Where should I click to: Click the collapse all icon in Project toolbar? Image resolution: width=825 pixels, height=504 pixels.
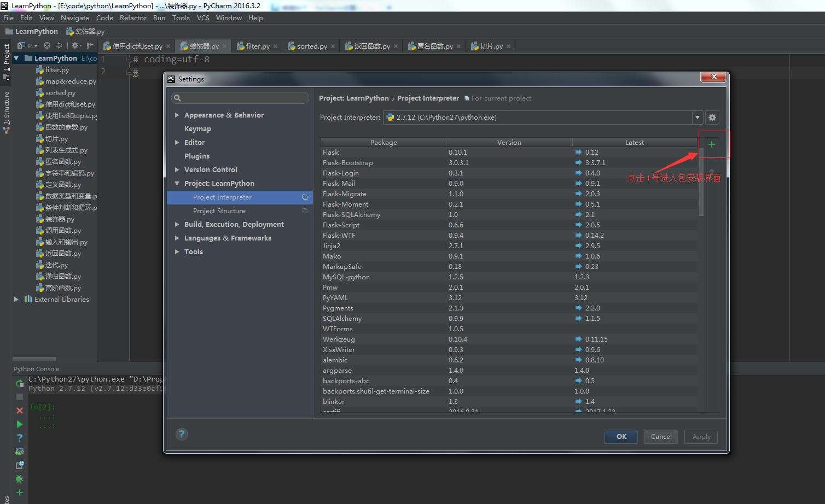(59, 46)
